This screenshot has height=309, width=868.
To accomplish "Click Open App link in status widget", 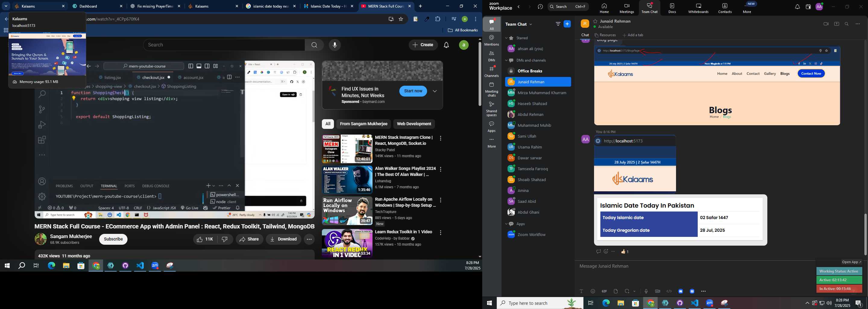I will click(x=851, y=262).
